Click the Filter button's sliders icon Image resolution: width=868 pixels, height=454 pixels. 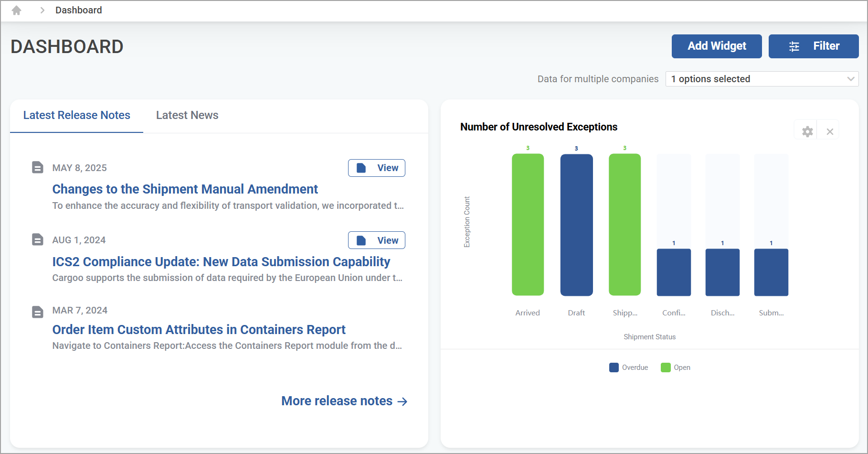(794, 46)
